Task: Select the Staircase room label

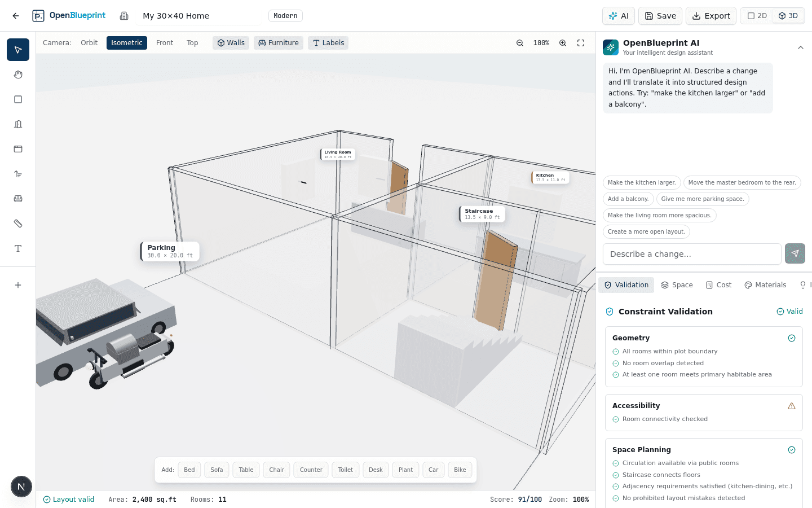Action: click(x=482, y=214)
